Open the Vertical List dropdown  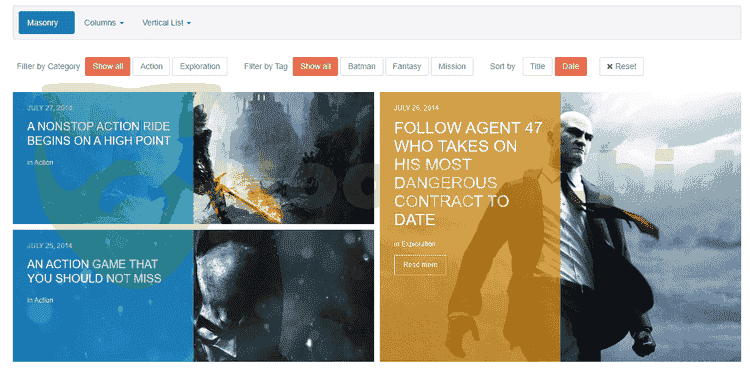[166, 22]
